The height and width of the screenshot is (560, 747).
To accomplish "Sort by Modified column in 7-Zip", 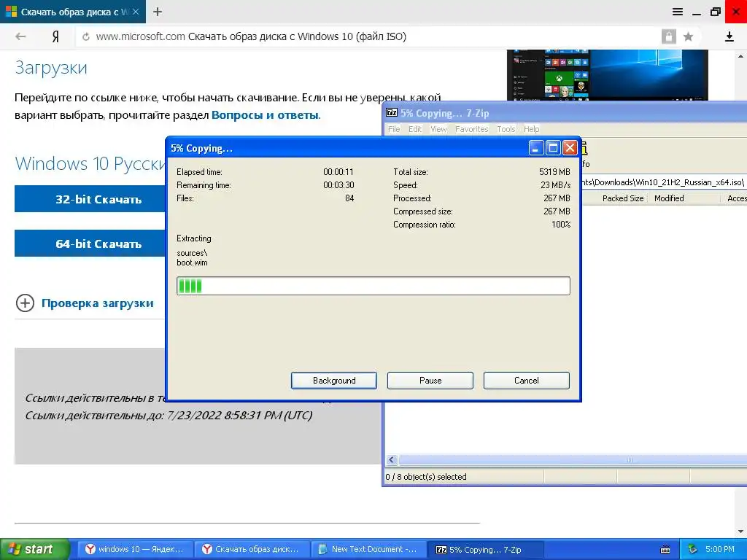I will pos(684,198).
